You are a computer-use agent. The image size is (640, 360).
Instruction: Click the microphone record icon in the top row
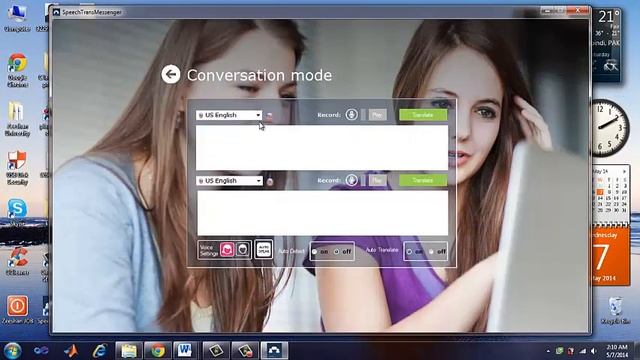pos(351,115)
